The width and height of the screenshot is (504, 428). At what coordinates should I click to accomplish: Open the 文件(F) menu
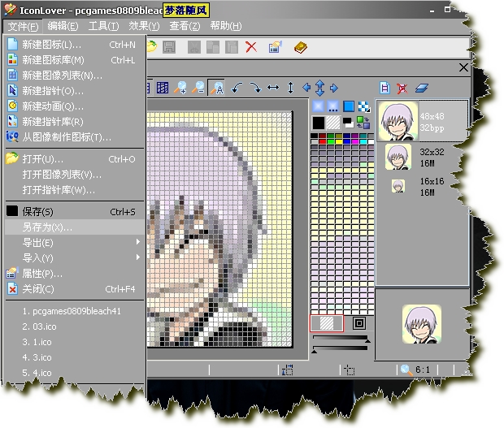pyautogui.click(x=23, y=26)
